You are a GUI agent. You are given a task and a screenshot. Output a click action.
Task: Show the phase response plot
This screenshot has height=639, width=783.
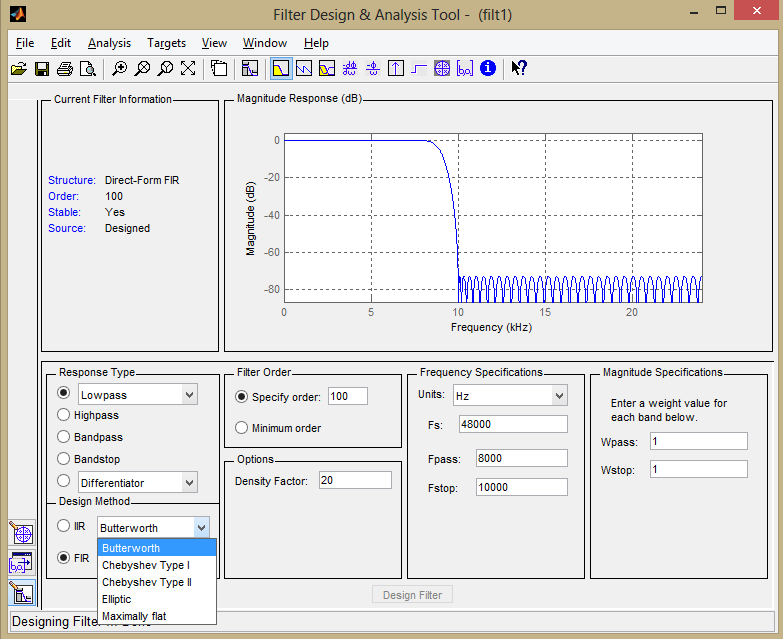pyautogui.click(x=304, y=68)
